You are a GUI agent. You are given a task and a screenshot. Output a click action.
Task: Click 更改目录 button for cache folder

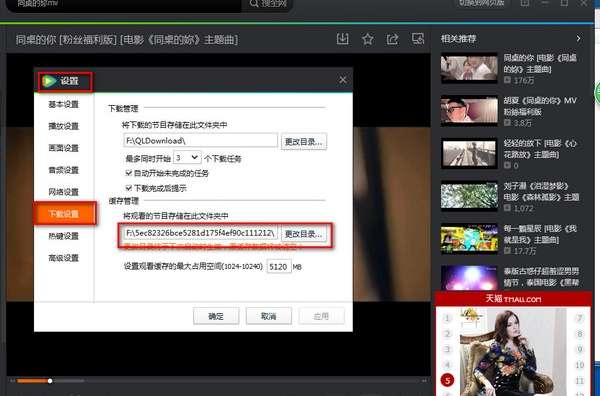pyautogui.click(x=304, y=233)
